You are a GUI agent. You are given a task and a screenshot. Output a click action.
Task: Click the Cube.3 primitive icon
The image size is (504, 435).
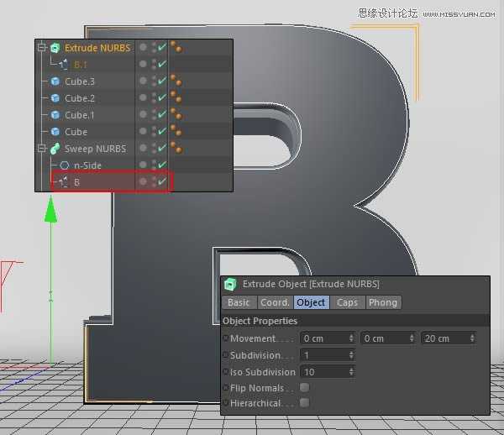[55, 81]
